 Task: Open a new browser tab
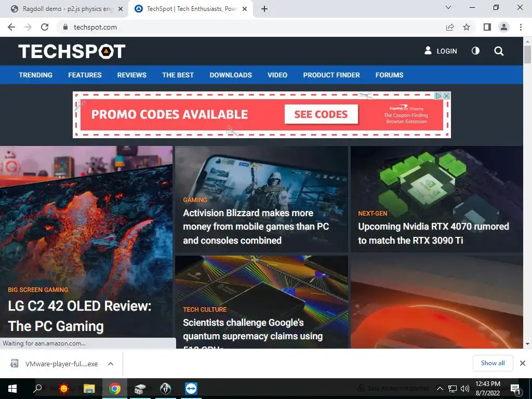coord(264,9)
